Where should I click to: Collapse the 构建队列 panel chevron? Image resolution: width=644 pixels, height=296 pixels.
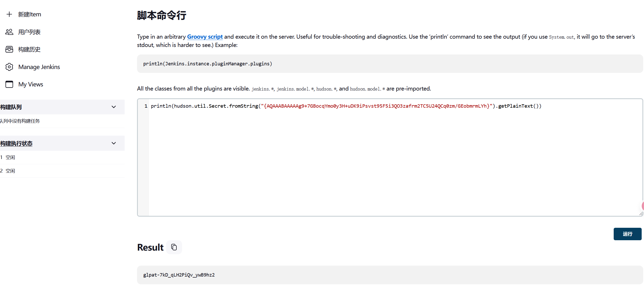point(114,107)
